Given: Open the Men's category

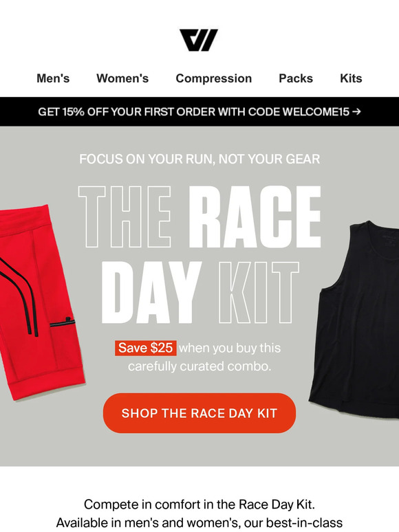Looking at the screenshot, I should (x=53, y=78).
